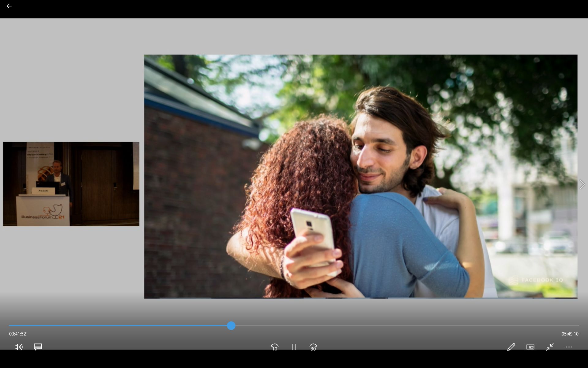This screenshot has width=588, height=368.
Task: Go back using the top-left arrow
Action: [x=9, y=6]
